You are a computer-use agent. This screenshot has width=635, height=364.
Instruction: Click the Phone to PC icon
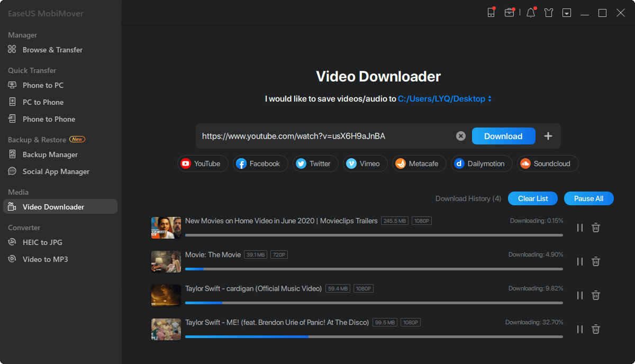point(12,85)
